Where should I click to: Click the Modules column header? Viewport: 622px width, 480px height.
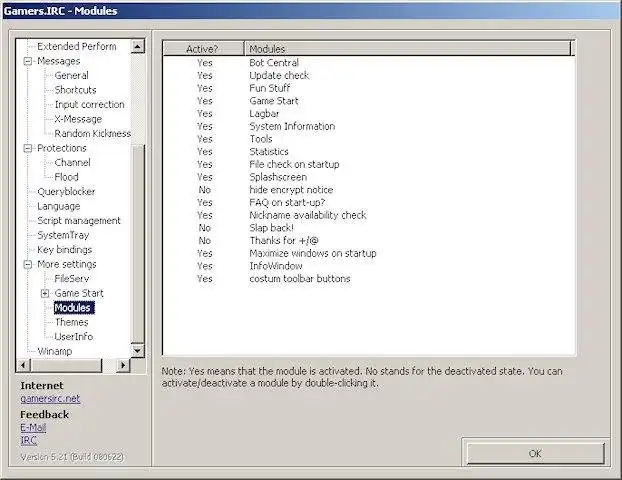[x=407, y=49]
